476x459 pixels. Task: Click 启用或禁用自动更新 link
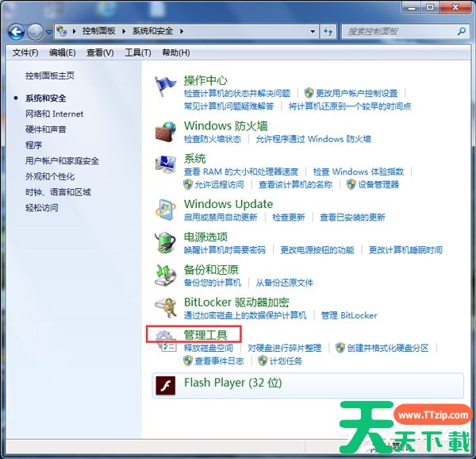[221, 218]
